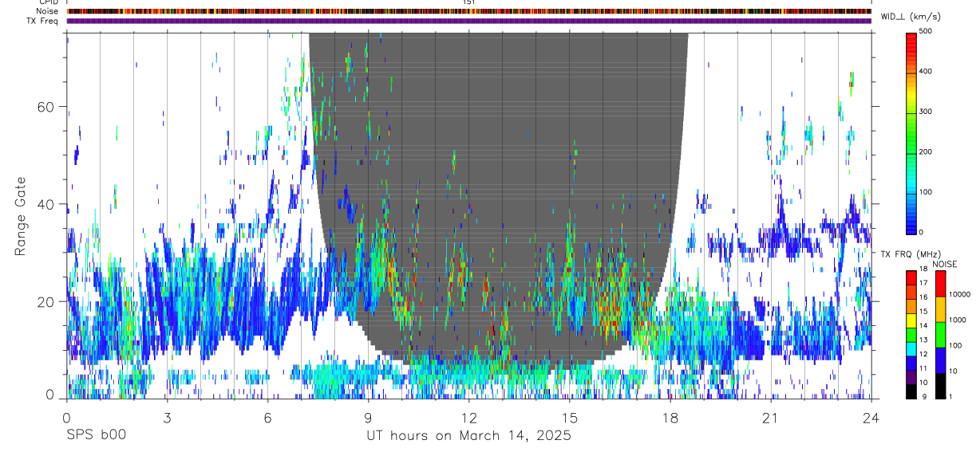The image size is (980, 452).
Task: Click the 'TX FRQ (MHz)' legend title
Action: [x=909, y=254]
